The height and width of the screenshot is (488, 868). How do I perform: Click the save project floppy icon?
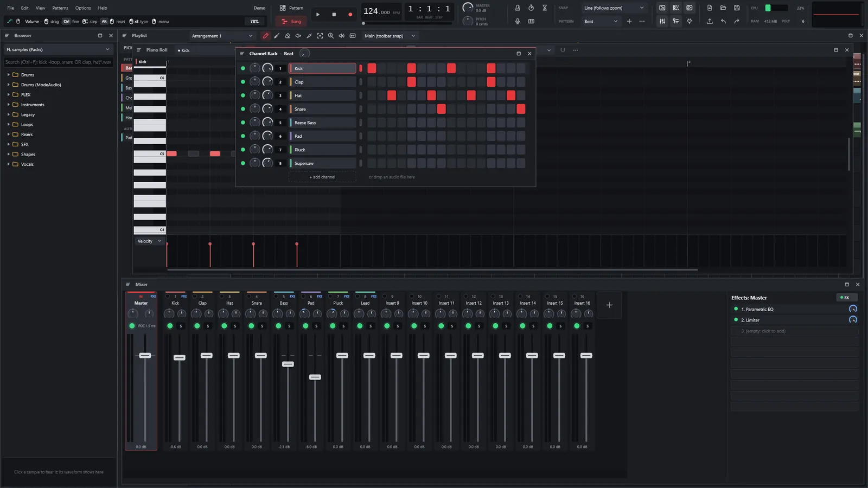pyautogui.click(x=737, y=8)
